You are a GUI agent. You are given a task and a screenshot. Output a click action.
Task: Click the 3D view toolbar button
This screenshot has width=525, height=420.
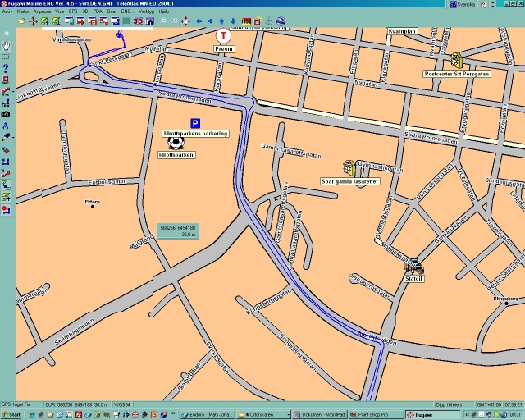click(x=138, y=21)
